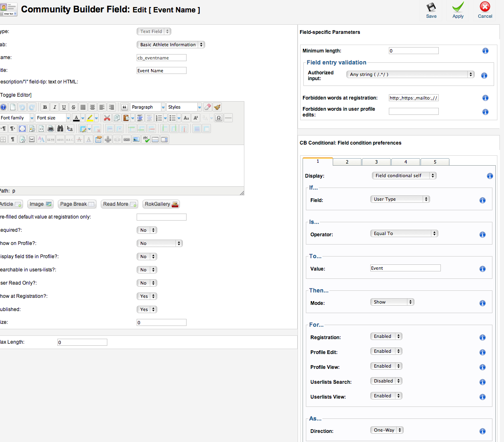Switch to condition tab 5
The width and height of the screenshot is (504, 442).
tap(435, 162)
